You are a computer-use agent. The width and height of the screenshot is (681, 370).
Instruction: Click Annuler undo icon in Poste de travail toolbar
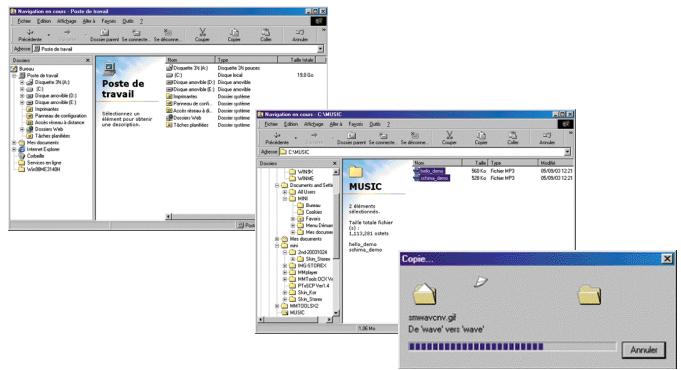tap(300, 32)
